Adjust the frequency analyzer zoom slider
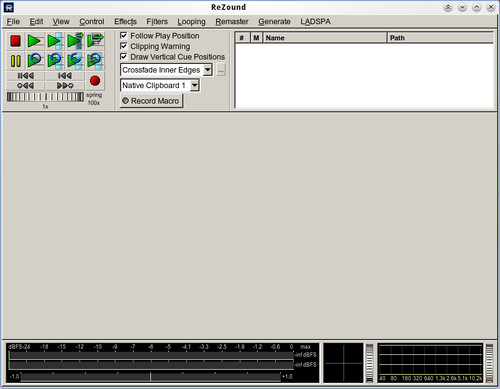The width and height of the screenshot is (500, 389). pyautogui.click(x=489, y=363)
